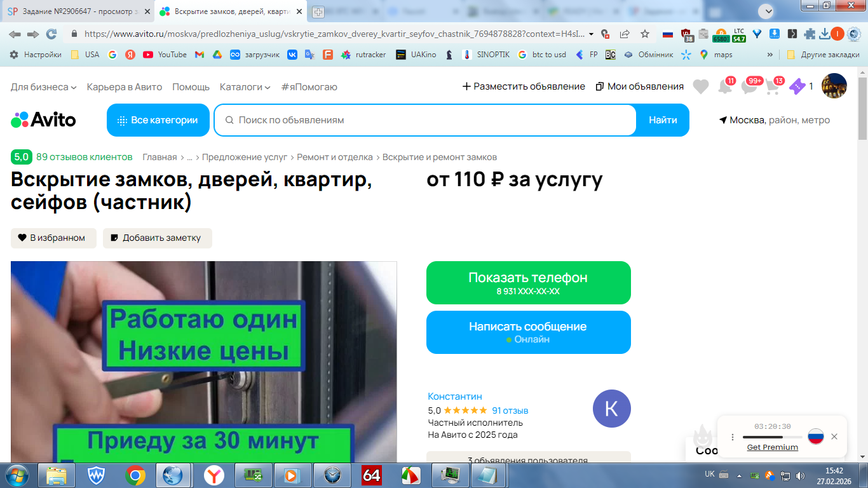Viewport: 868px width, 488px height.
Task: Expand Каталоги dropdown menu
Action: point(245,86)
